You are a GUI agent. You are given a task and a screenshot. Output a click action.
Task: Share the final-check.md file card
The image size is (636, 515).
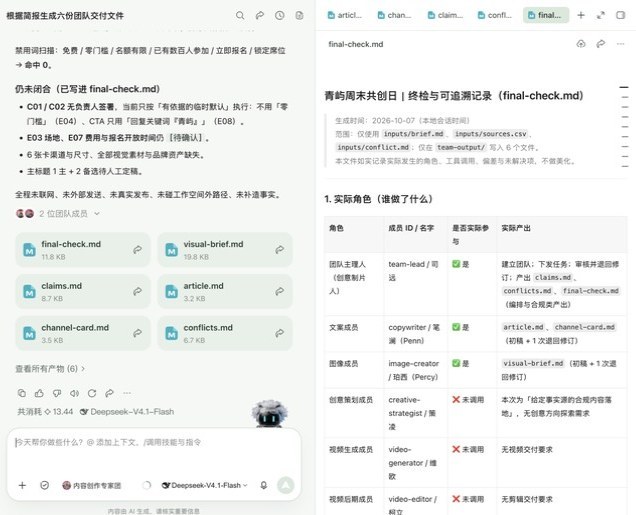coord(138,250)
